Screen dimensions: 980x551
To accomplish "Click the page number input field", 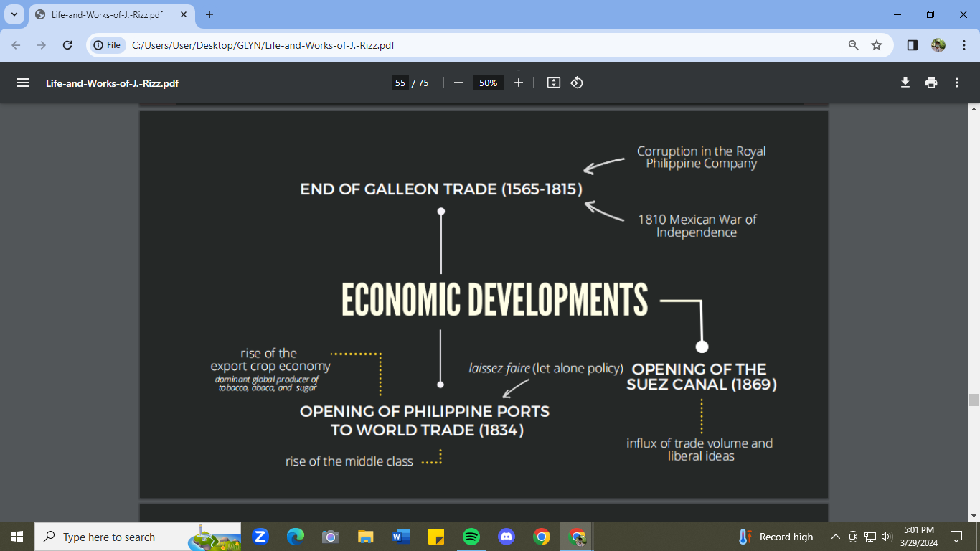I will coord(400,83).
